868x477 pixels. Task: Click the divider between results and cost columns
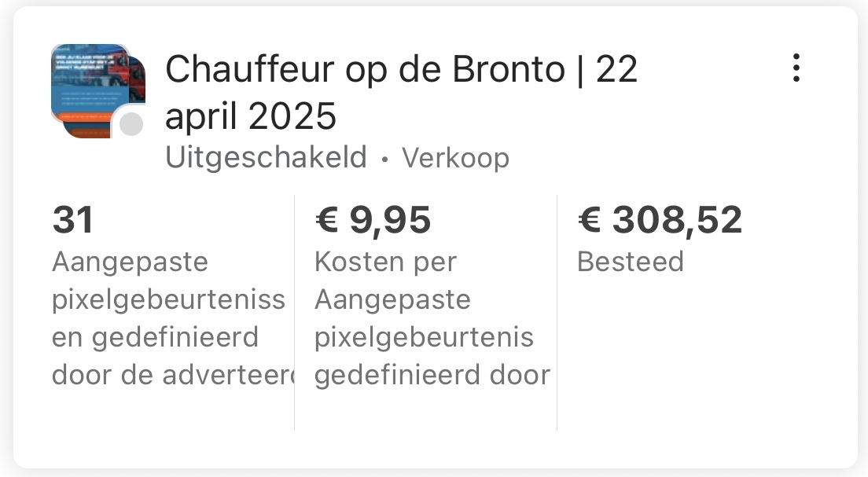[295, 314]
